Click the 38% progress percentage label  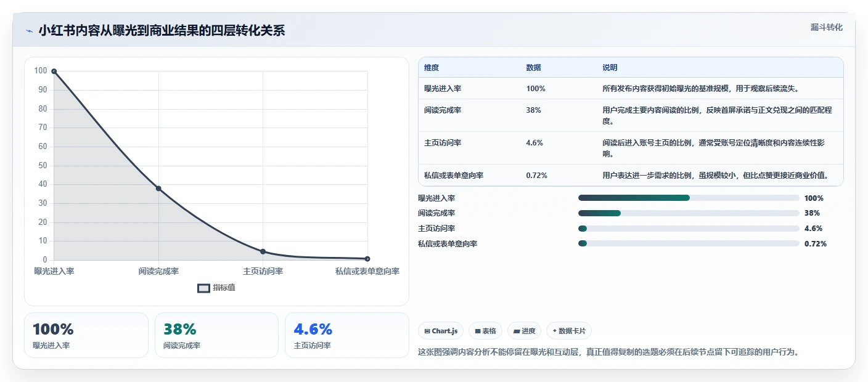(x=812, y=213)
